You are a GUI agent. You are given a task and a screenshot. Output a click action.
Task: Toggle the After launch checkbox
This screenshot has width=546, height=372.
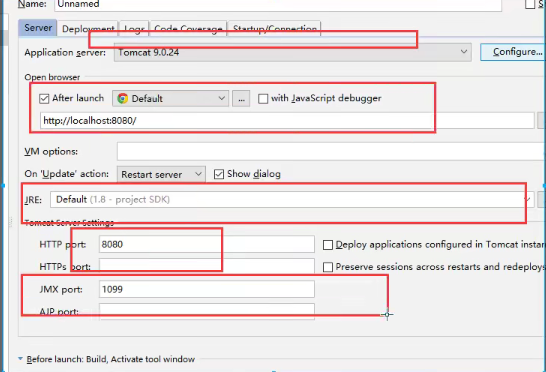[44, 99]
